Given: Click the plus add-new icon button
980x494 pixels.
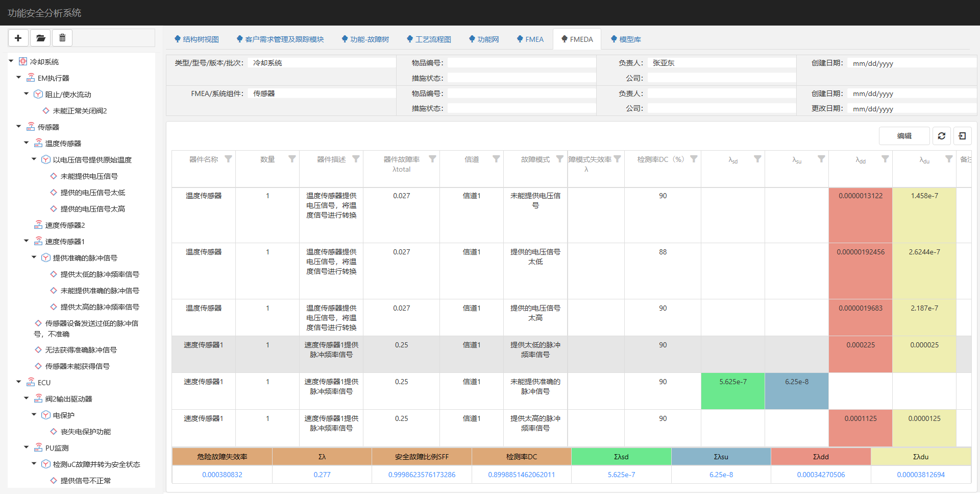Looking at the screenshot, I should (x=18, y=38).
